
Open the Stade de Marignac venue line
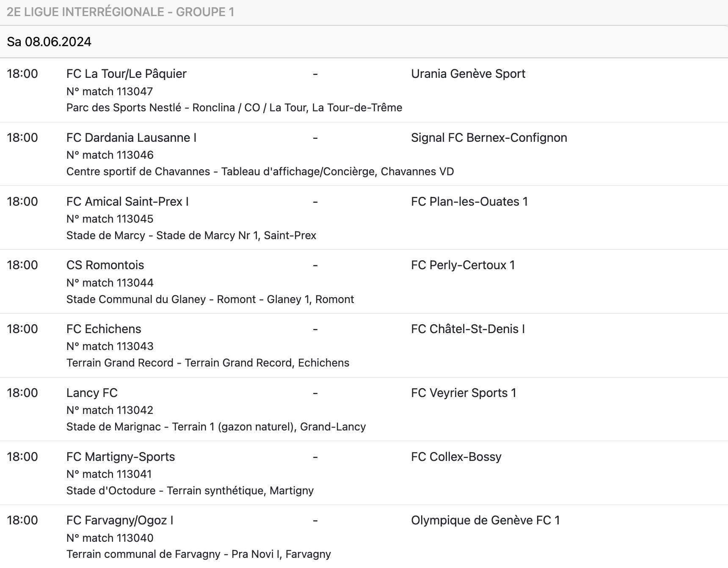click(x=216, y=427)
